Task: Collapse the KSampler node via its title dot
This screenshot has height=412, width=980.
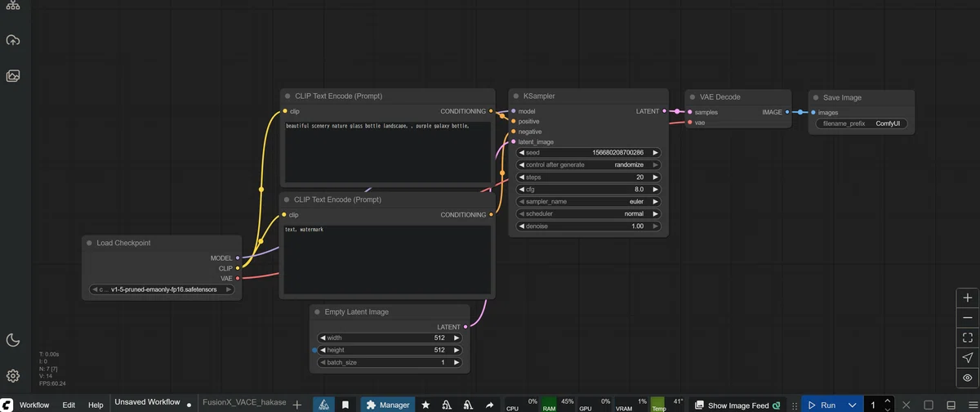Action: pos(516,96)
